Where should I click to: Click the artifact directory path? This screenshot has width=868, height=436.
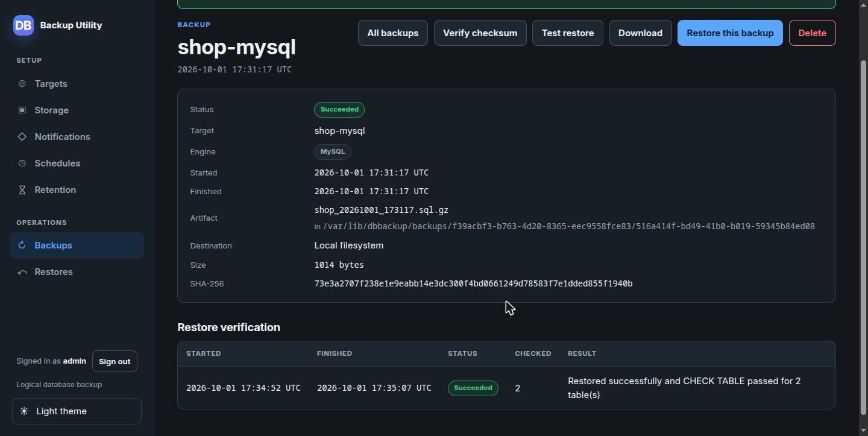(x=569, y=226)
